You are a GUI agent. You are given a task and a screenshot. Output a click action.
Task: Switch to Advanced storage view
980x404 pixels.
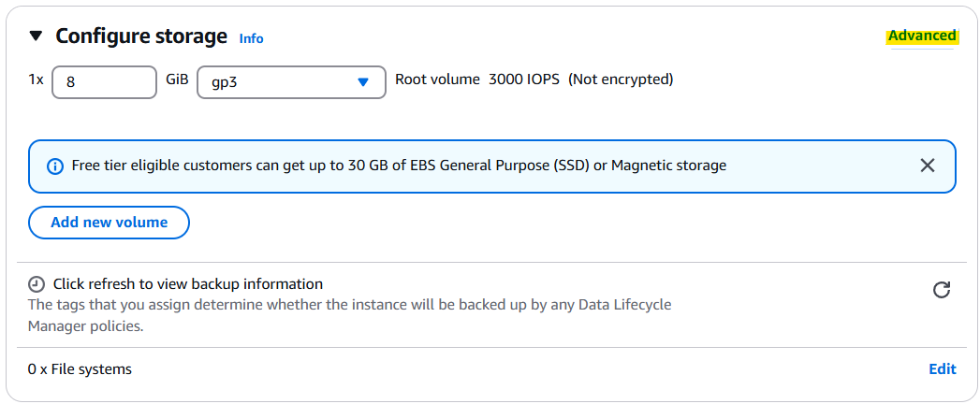[x=922, y=36]
